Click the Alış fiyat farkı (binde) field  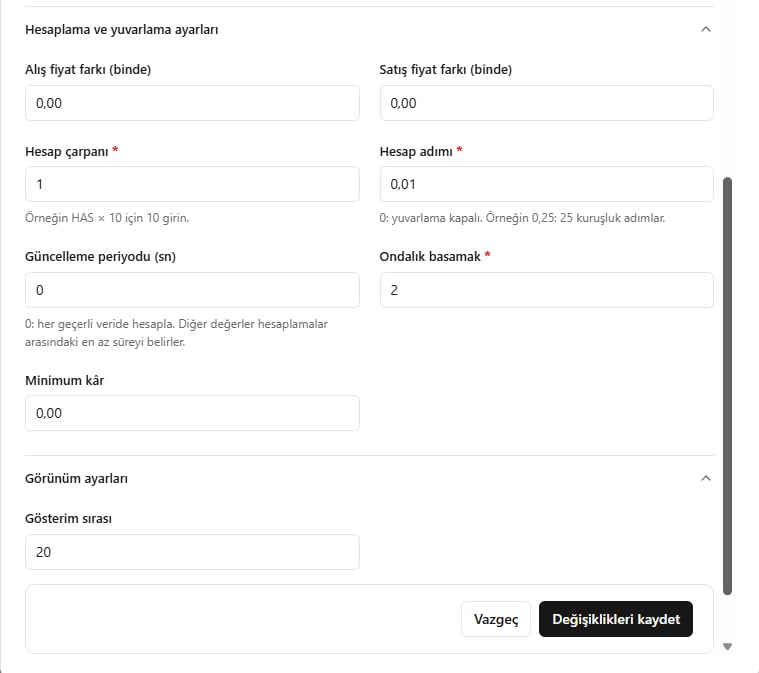point(192,103)
